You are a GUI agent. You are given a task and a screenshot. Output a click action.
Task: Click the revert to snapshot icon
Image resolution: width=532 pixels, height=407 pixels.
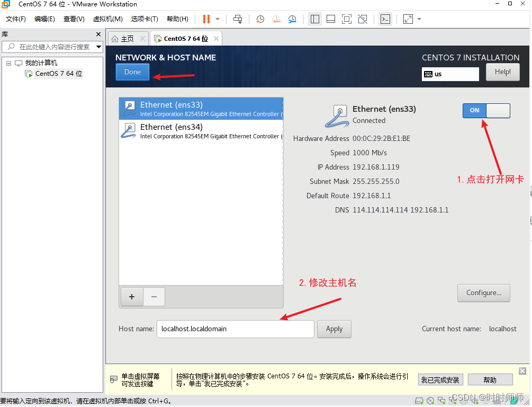click(x=276, y=19)
